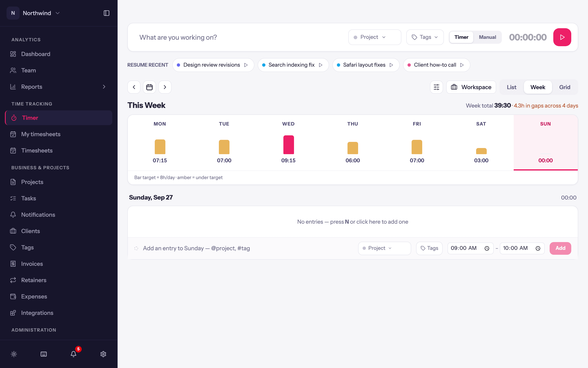This screenshot has height=368, width=588.
Task: Select the List view
Action: [x=511, y=87]
